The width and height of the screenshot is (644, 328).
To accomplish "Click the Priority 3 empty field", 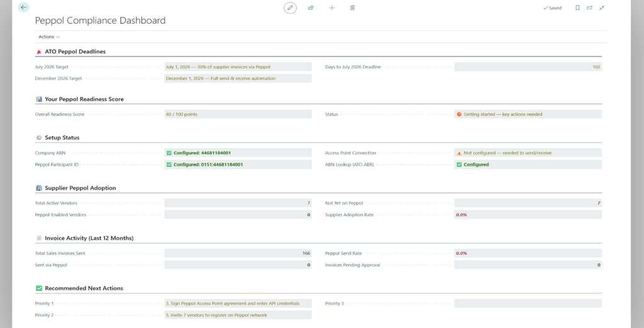I will (x=528, y=303).
